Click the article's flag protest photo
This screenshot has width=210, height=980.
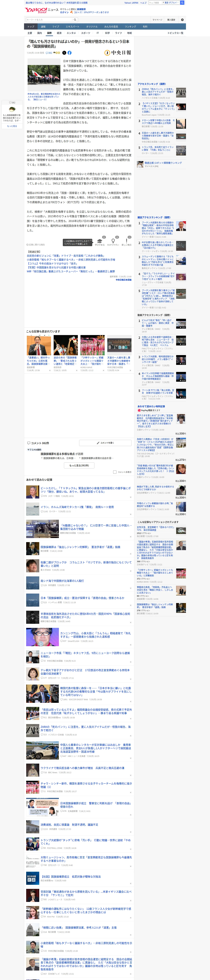[x=44, y=75]
